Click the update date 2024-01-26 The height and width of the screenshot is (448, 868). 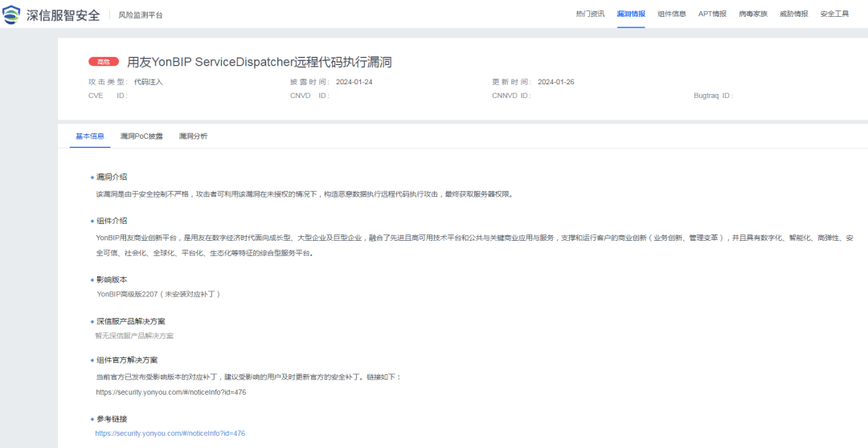click(x=556, y=82)
